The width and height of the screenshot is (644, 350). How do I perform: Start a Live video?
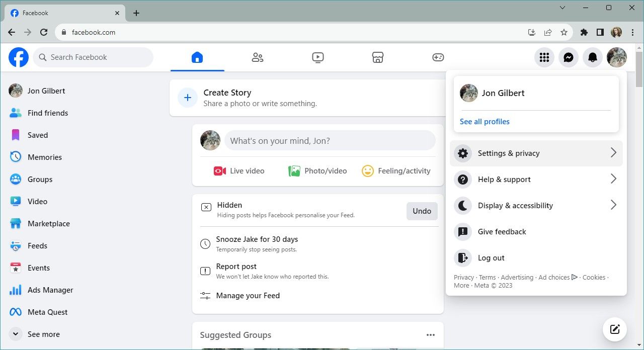(239, 170)
